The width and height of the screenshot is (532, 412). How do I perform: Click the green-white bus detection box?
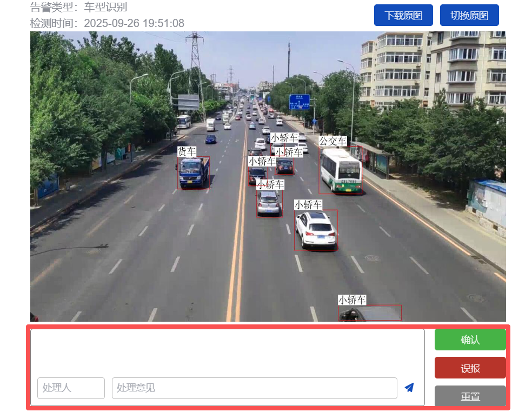[340, 170]
